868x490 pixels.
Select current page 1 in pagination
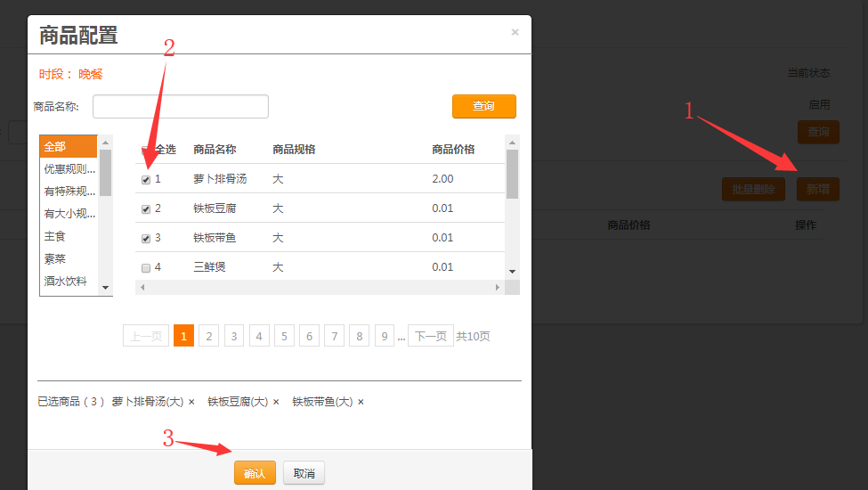(x=183, y=336)
